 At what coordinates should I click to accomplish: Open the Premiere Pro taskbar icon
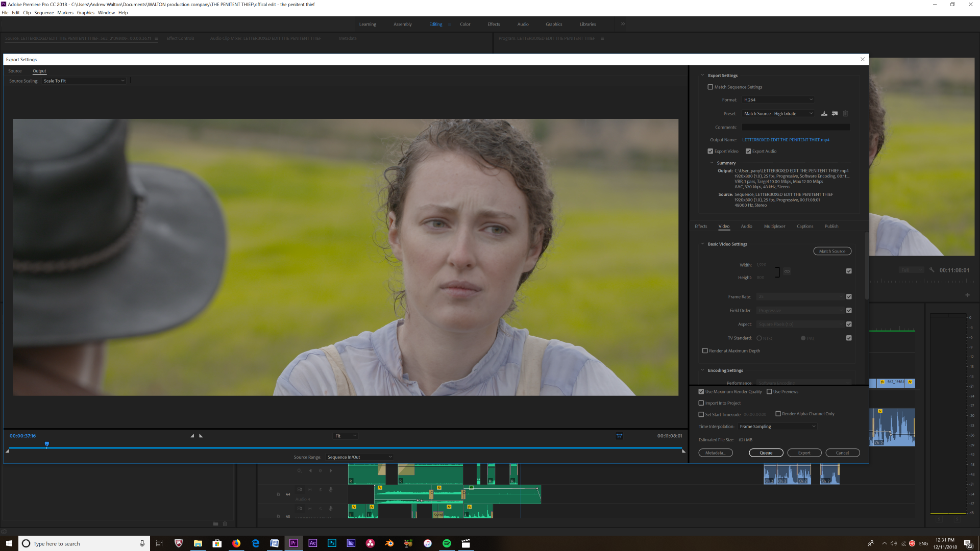click(293, 543)
